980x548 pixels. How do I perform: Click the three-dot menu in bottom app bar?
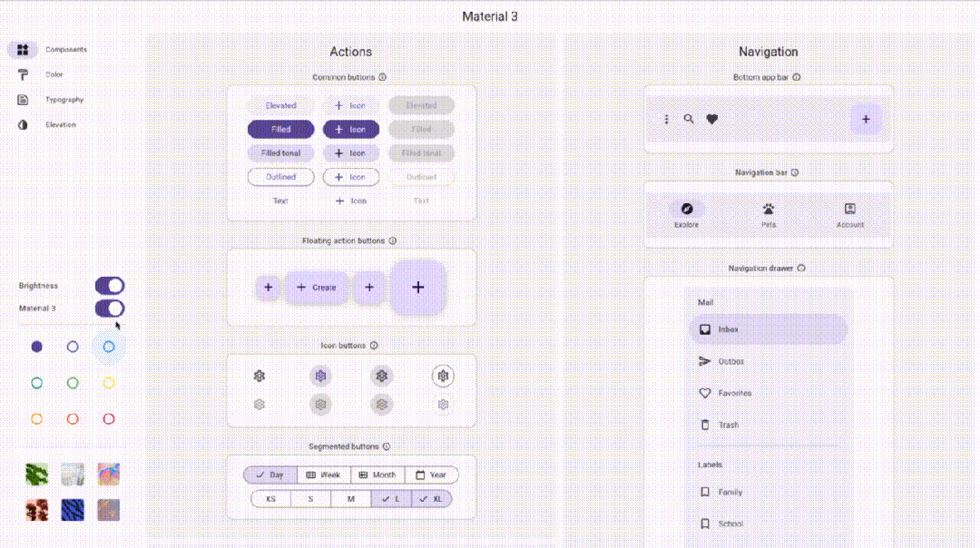[666, 119]
